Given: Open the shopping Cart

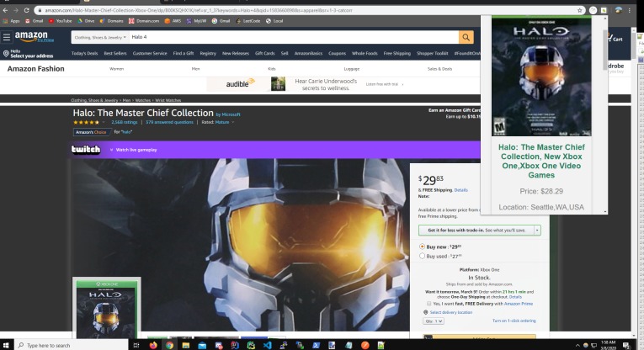Looking at the screenshot, I should click(615, 38).
